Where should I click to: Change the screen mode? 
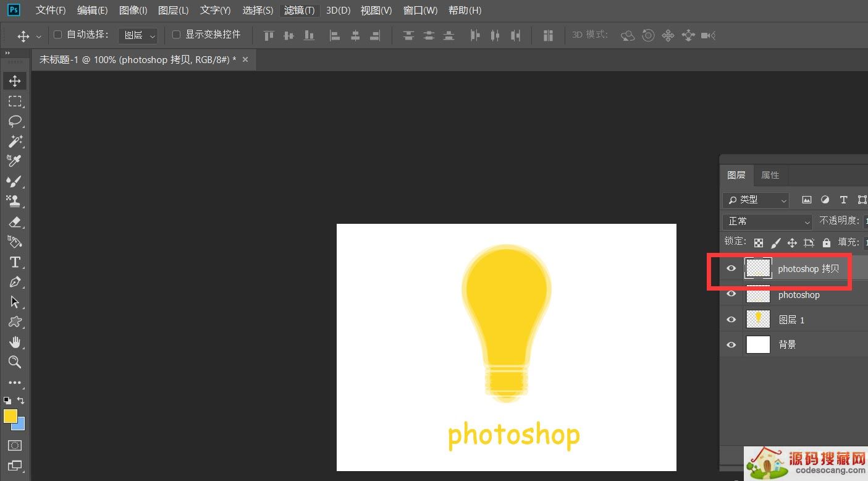pyautogui.click(x=15, y=466)
